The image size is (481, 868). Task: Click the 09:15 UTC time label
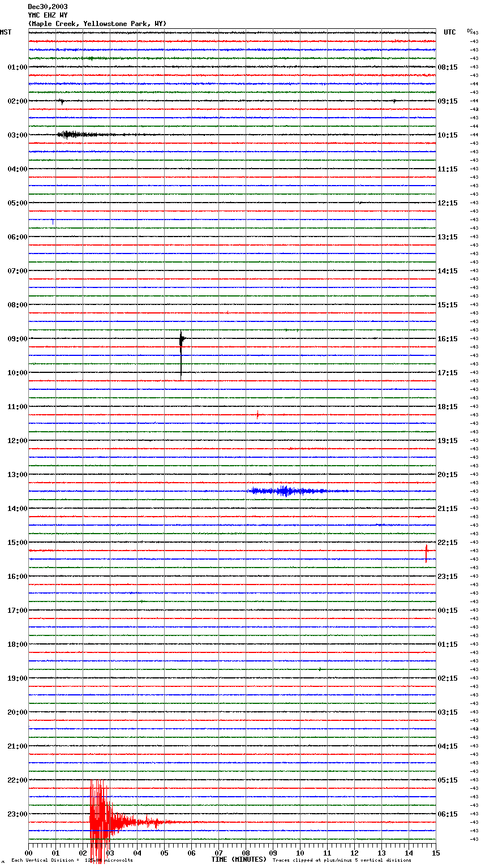[x=448, y=101]
